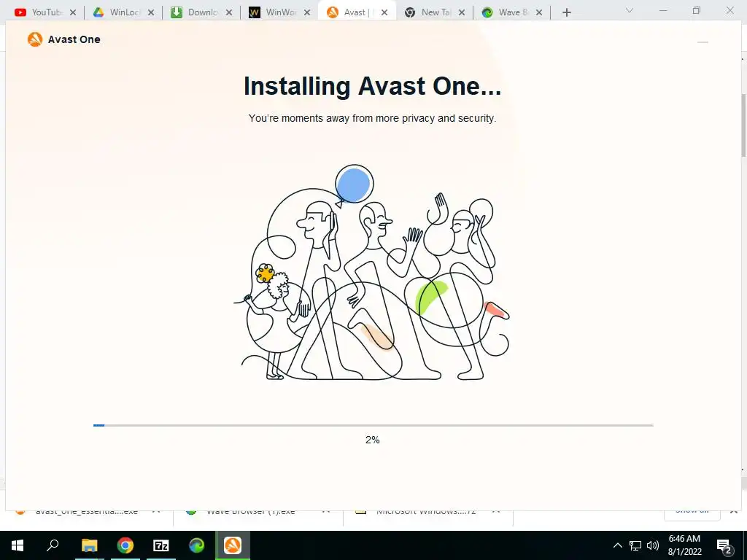
Task: Click the installation progress bar
Action: point(373,425)
